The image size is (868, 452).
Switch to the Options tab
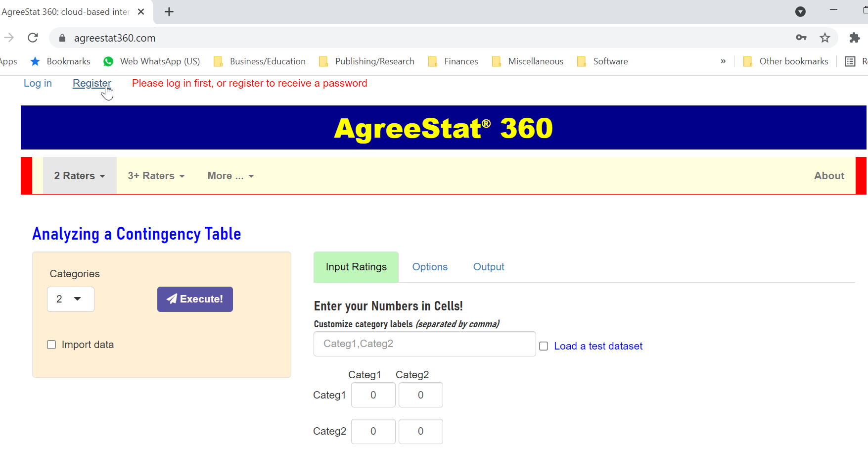pyautogui.click(x=429, y=267)
